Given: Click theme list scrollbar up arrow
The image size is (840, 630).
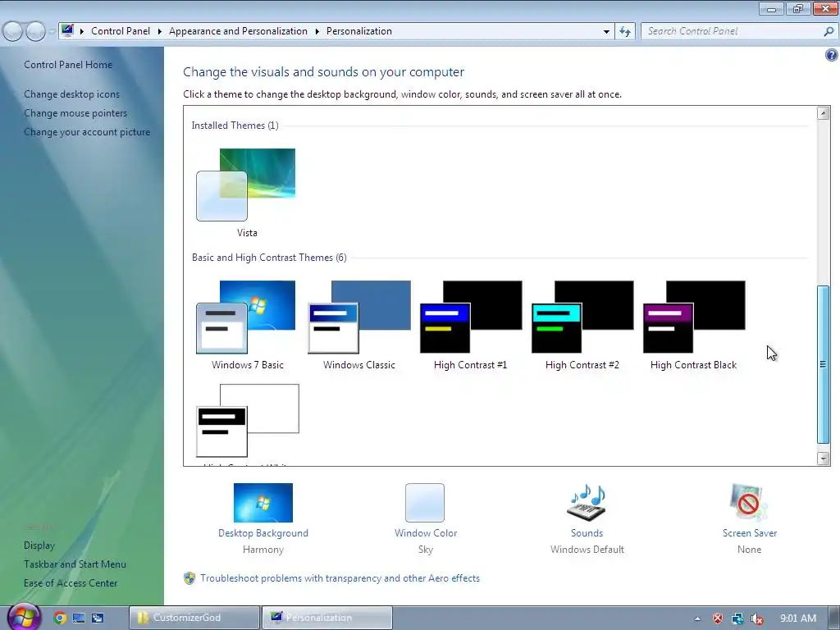Looking at the screenshot, I should point(824,113).
